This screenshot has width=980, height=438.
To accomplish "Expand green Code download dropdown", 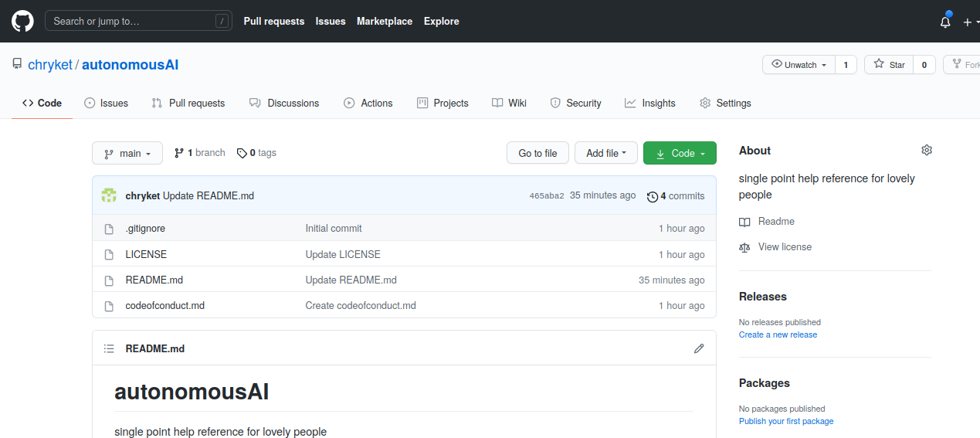I will [x=680, y=153].
